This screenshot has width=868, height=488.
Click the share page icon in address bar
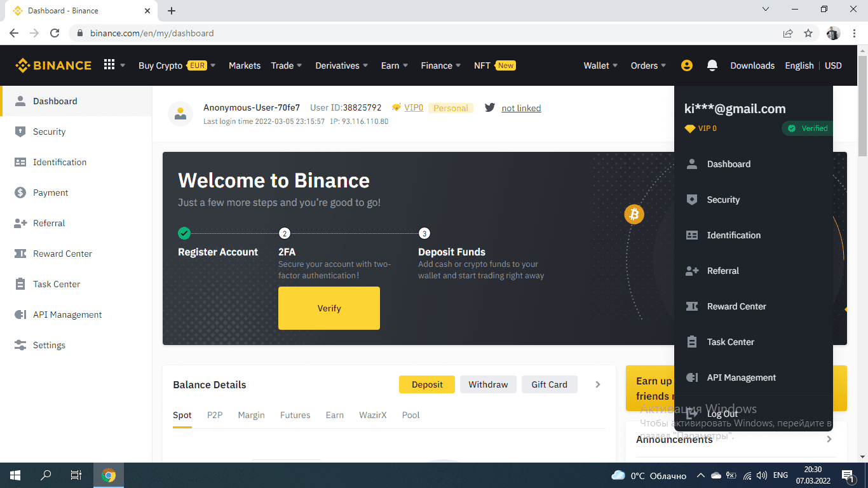[788, 33]
